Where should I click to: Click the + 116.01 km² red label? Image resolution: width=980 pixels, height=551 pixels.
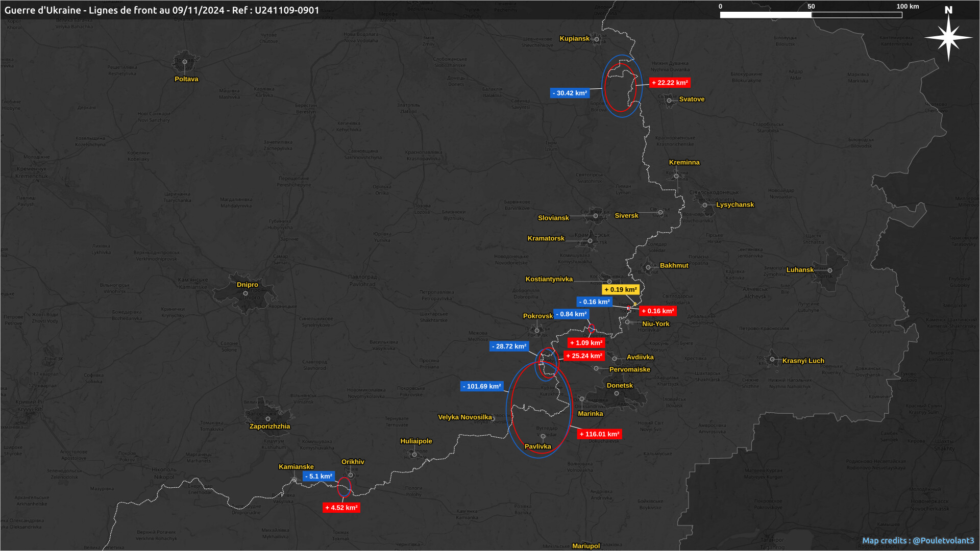coord(599,434)
